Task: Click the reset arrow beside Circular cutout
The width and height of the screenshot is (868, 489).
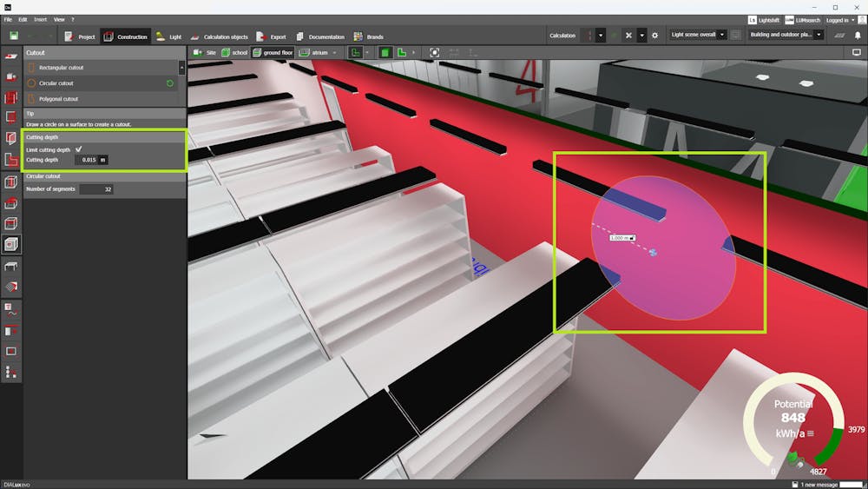Action: [x=170, y=83]
